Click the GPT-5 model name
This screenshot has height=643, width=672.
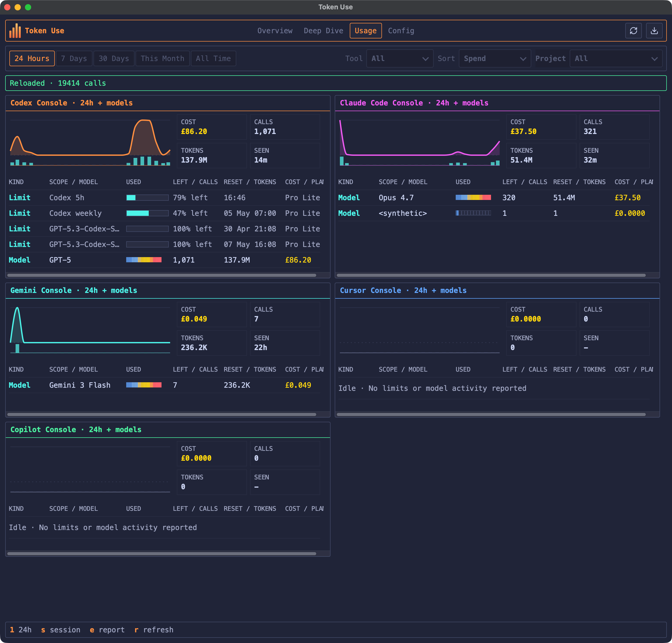(60, 260)
